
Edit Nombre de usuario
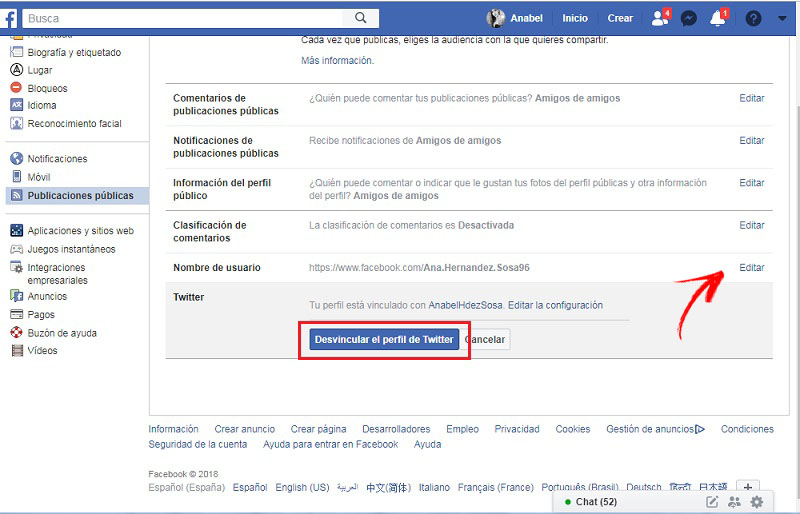click(752, 267)
